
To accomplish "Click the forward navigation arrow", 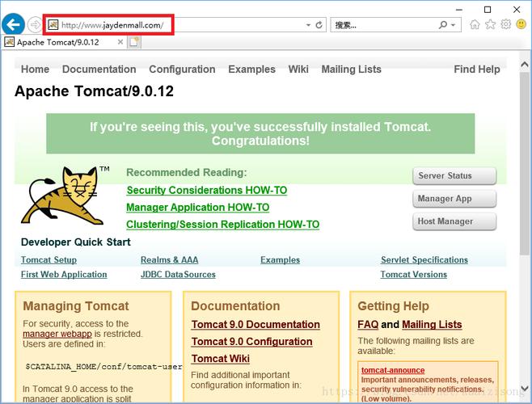I will pyautogui.click(x=34, y=25).
